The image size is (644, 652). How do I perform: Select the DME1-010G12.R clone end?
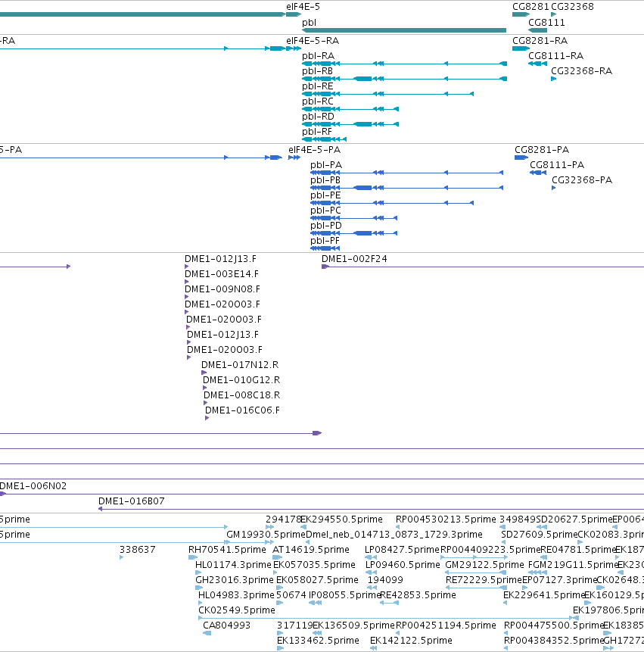pos(204,388)
